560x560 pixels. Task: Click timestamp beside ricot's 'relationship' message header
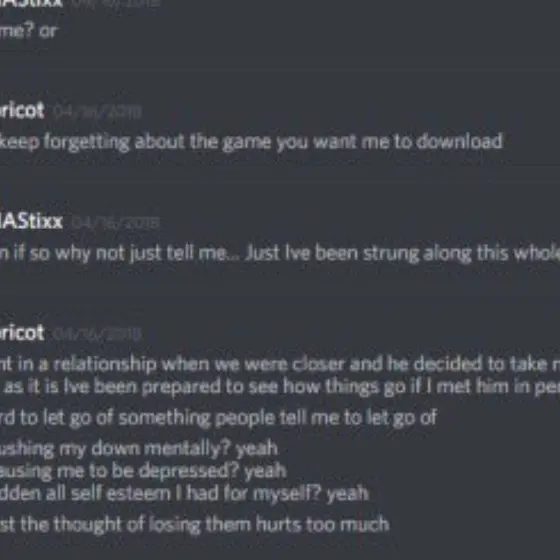[97, 334]
